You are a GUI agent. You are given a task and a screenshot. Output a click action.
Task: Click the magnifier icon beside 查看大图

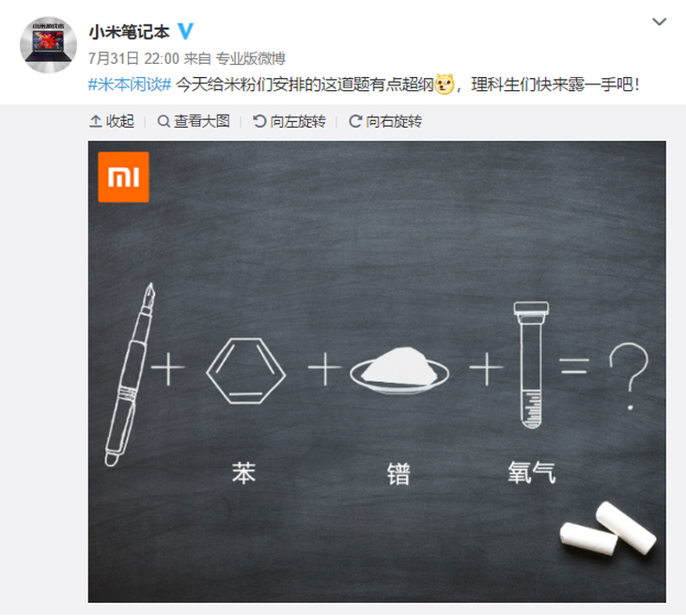(164, 121)
